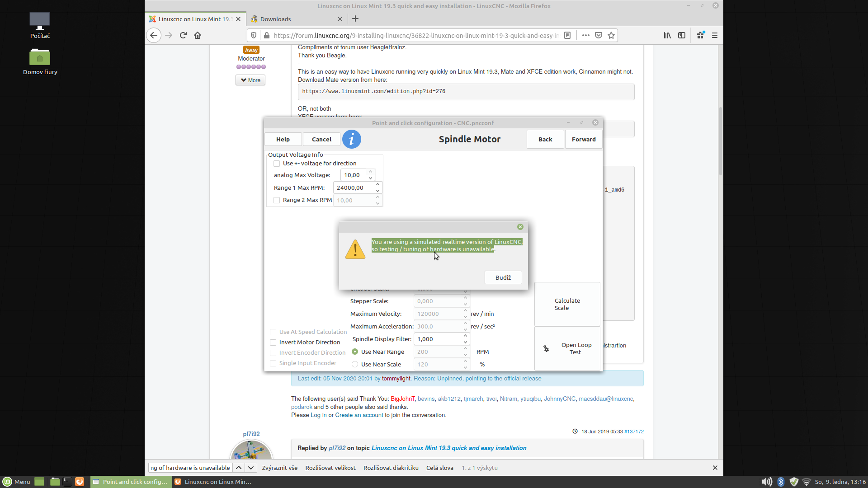Click Cancel in pncconf
Image resolution: width=868 pixels, height=488 pixels.
[321, 139]
